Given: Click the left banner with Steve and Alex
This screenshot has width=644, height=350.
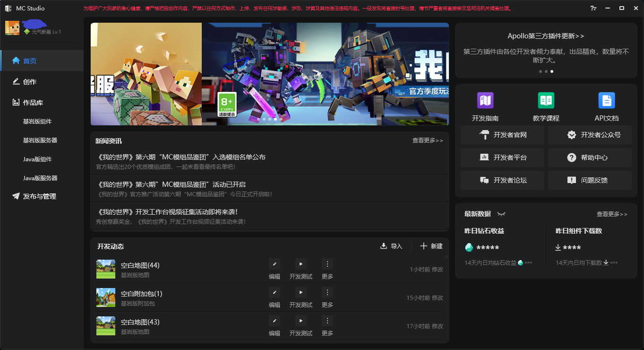Looking at the screenshot, I should [x=146, y=74].
